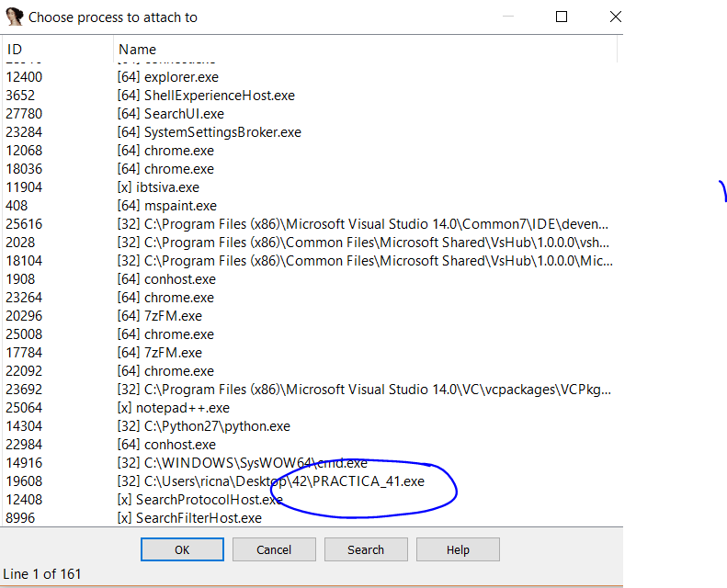Maximize the attach process dialog
Image resolution: width=727 pixels, height=588 pixels.
[x=562, y=17]
